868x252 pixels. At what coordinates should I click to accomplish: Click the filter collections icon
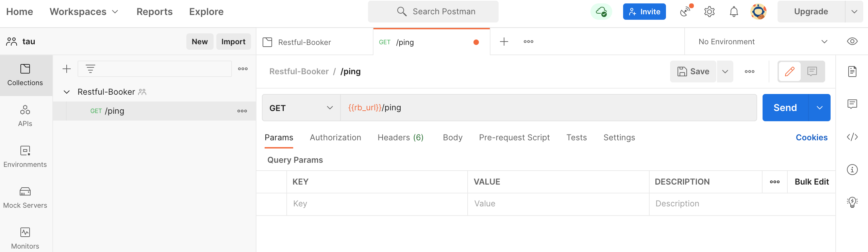[90, 69]
